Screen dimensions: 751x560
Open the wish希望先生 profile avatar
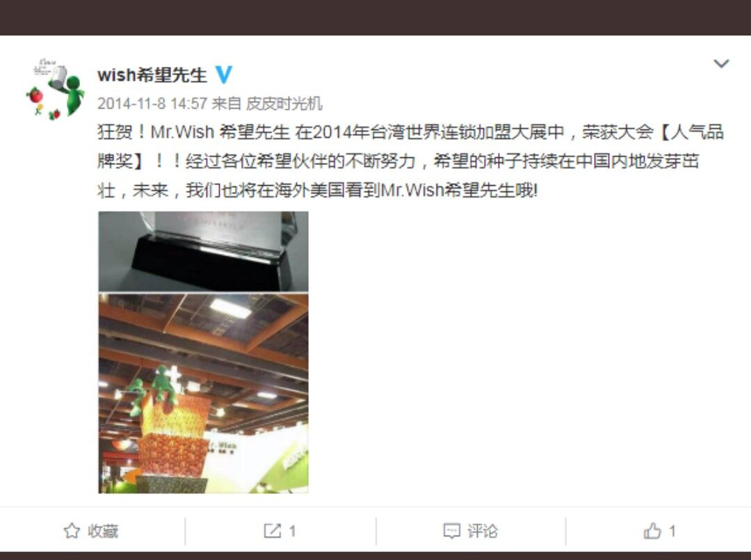[x=55, y=88]
